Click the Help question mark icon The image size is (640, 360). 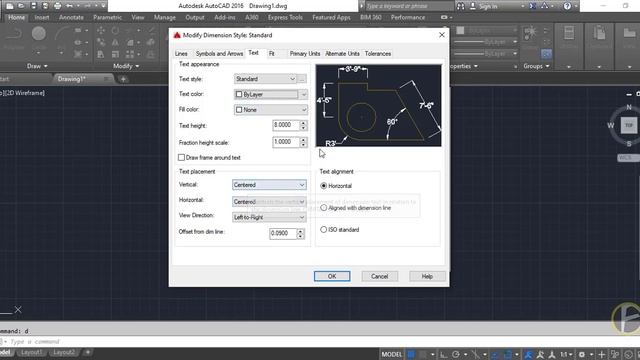coord(567,6)
